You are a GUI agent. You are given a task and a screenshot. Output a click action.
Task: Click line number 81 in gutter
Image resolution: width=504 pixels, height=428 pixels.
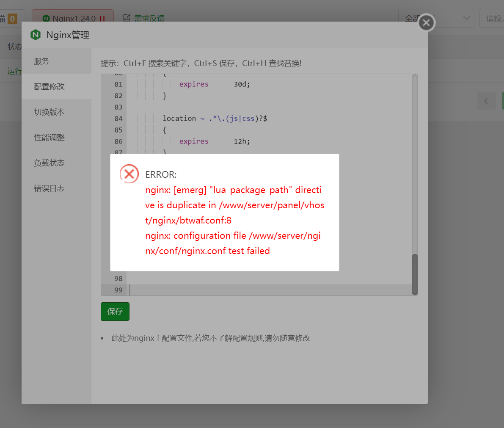point(118,84)
